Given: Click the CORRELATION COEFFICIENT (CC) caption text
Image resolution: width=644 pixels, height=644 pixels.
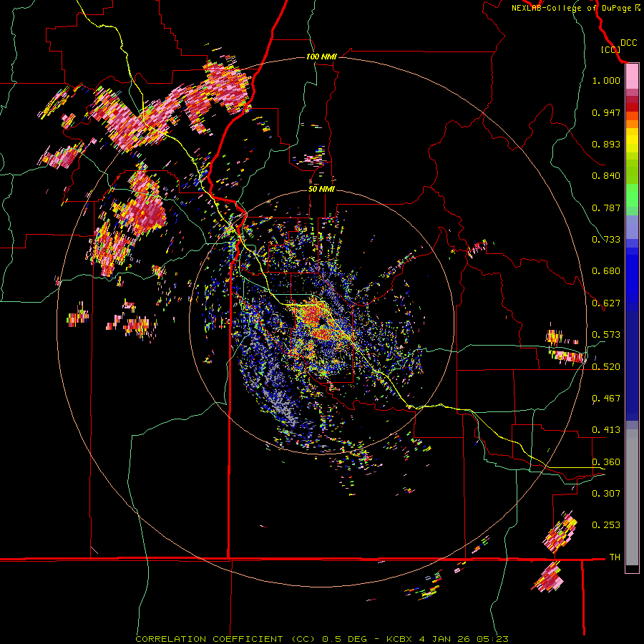Looking at the screenshot, I should coord(225,639).
